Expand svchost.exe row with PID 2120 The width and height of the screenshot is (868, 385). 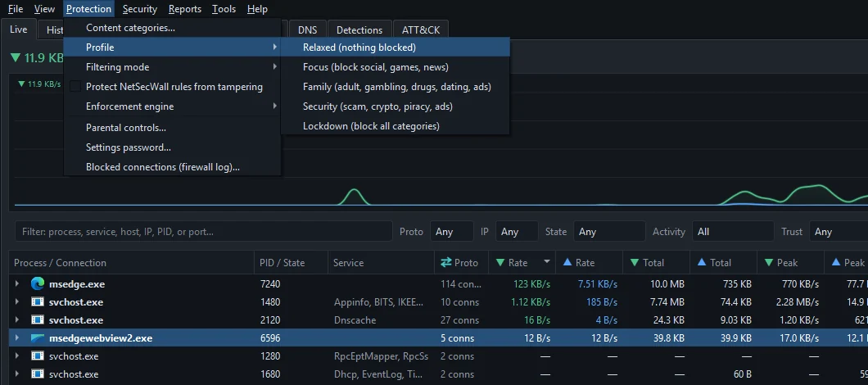(17, 320)
